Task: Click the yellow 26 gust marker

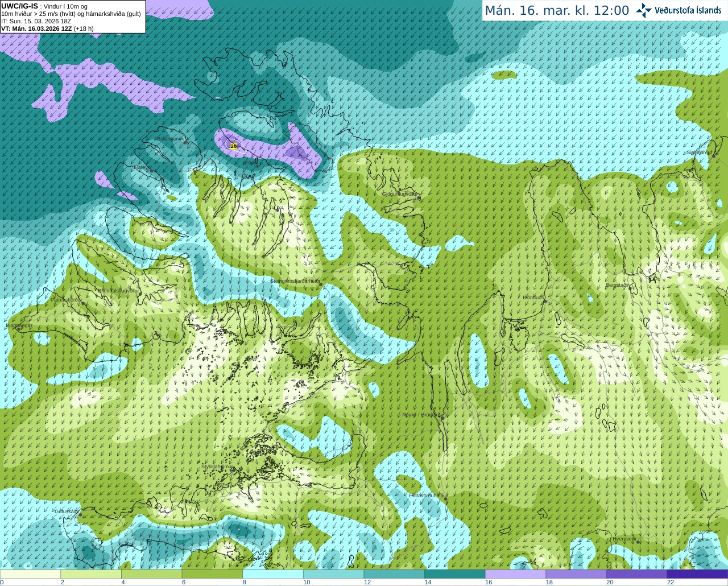Action: pyautogui.click(x=234, y=146)
